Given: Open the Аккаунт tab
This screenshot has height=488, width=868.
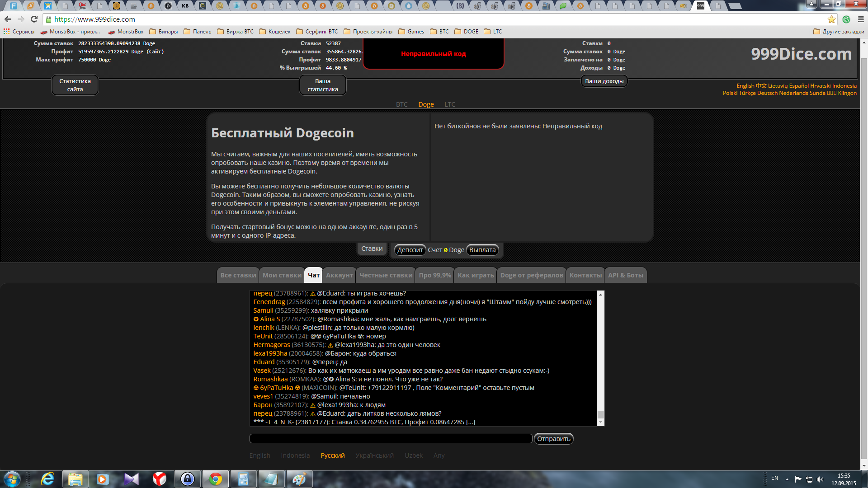Looking at the screenshot, I should (340, 275).
